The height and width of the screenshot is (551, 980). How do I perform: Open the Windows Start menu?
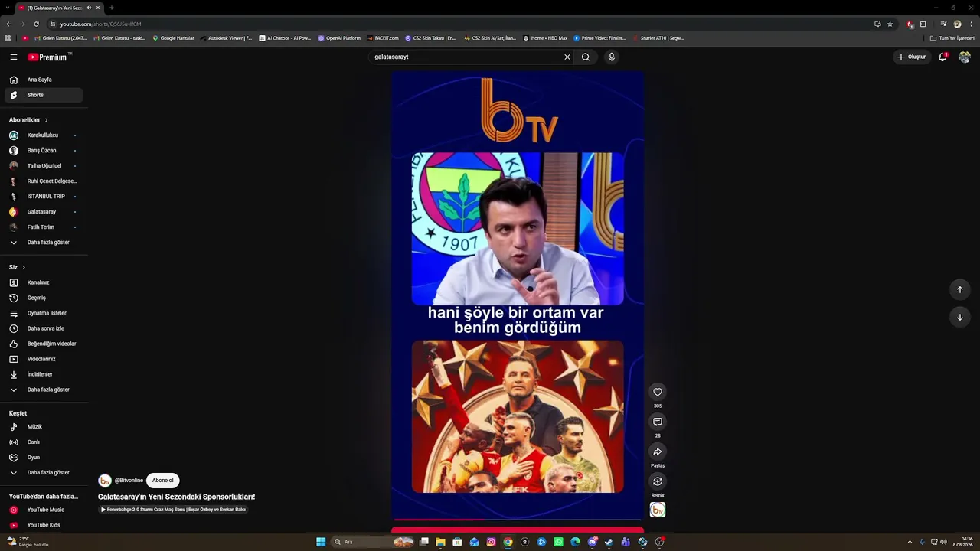click(x=321, y=542)
